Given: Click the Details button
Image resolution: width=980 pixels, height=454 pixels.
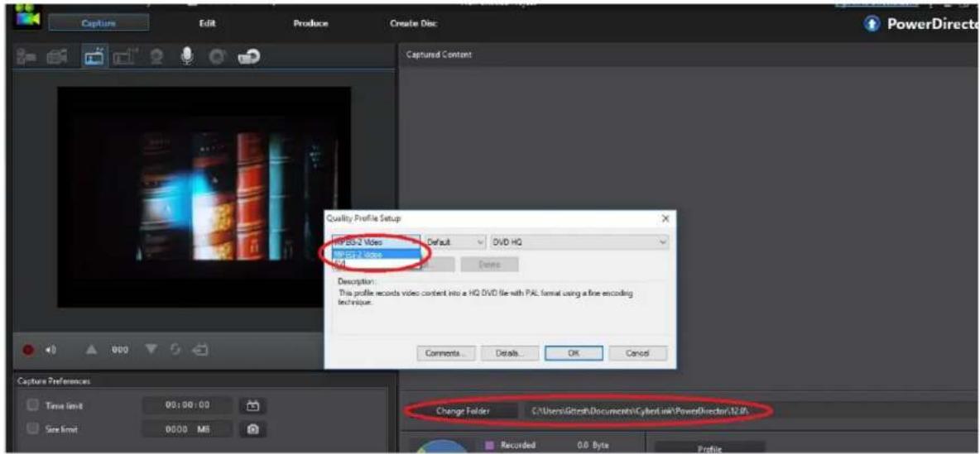Looking at the screenshot, I should (x=509, y=353).
